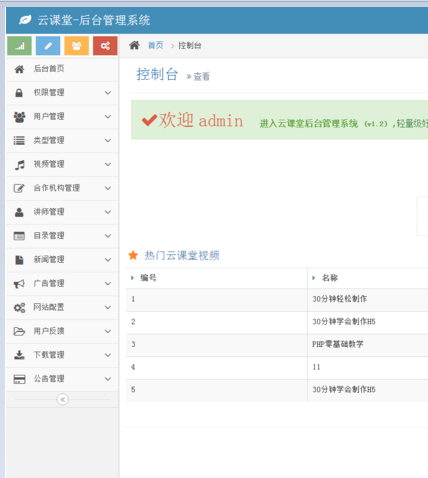
Task: Click the list icon for 类型管理
Action: [19, 140]
